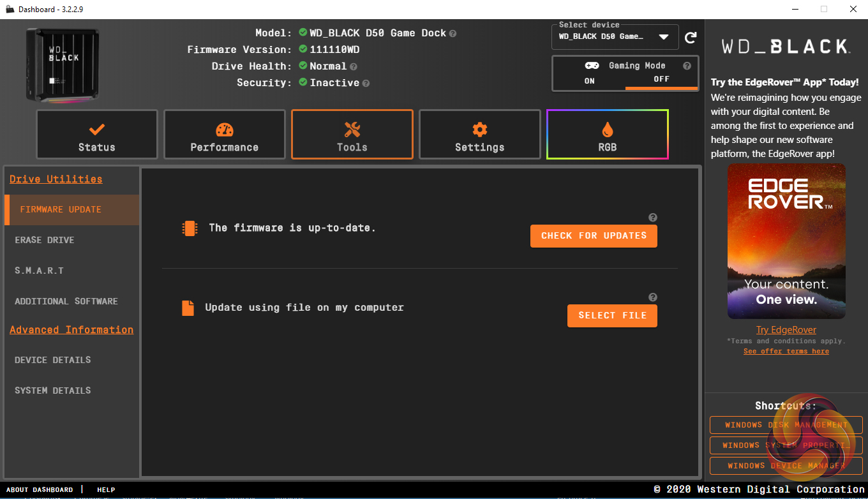Set Gaming Mode to OFF
This screenshot has width=868, height=499.
click(661, 80)
